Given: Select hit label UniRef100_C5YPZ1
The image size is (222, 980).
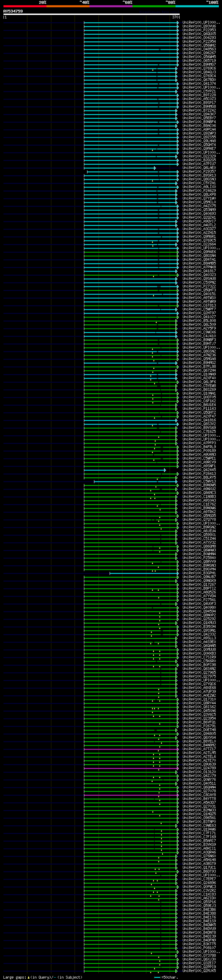Looking at the screenshot, I should click(x=199, y=91).
